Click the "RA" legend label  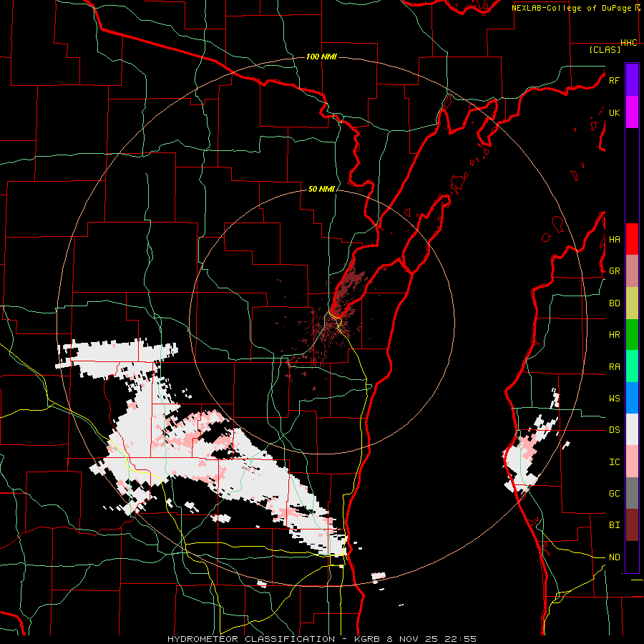click(x=614, y=367)
